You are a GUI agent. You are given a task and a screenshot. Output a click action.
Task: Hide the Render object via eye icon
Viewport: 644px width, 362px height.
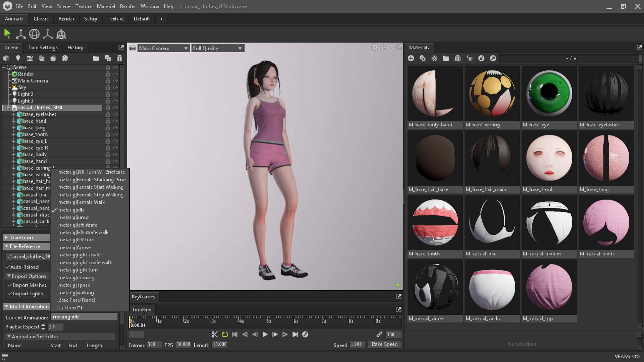(x=115, y=74)
